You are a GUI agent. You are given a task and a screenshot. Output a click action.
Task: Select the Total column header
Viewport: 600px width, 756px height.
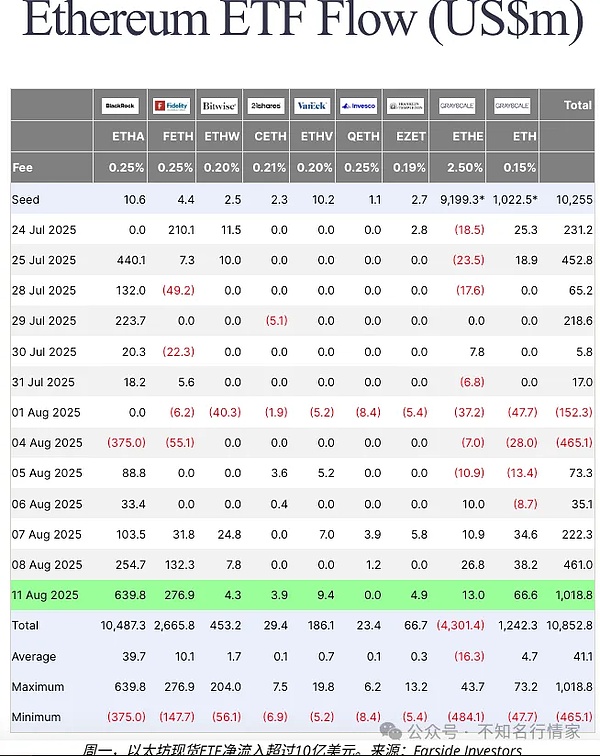tap(577, 105)
